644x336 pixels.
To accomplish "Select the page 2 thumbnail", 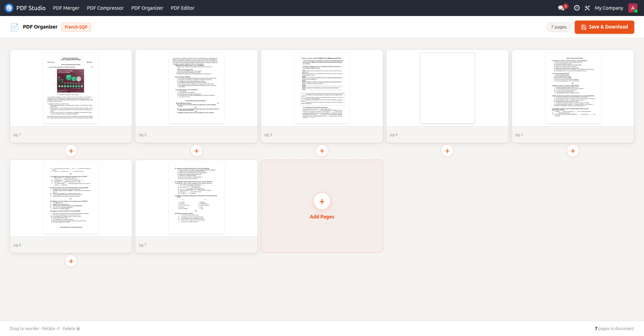I will coord(196,88).
